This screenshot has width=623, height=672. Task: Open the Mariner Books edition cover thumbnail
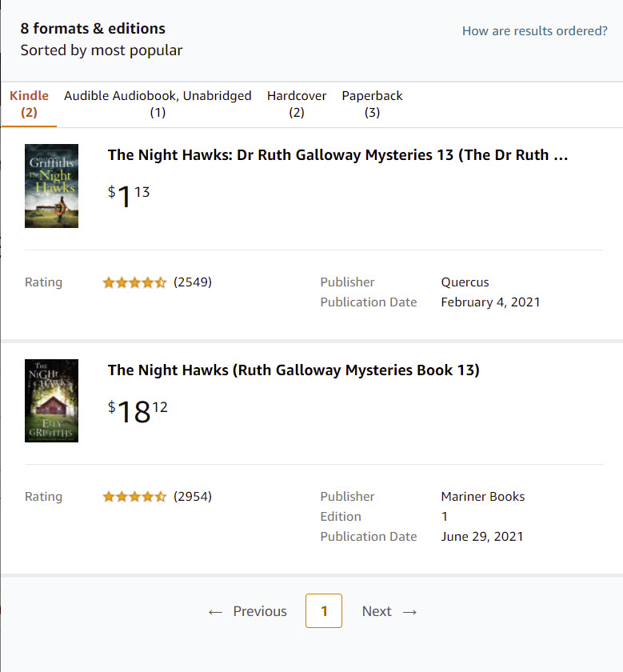51,401
